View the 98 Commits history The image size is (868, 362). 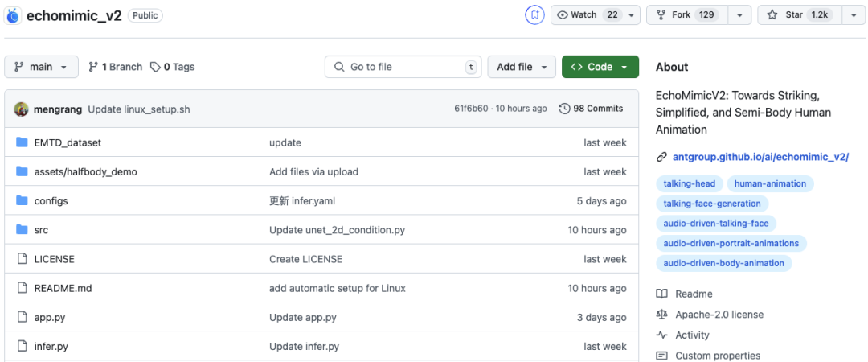pos(591,109)
